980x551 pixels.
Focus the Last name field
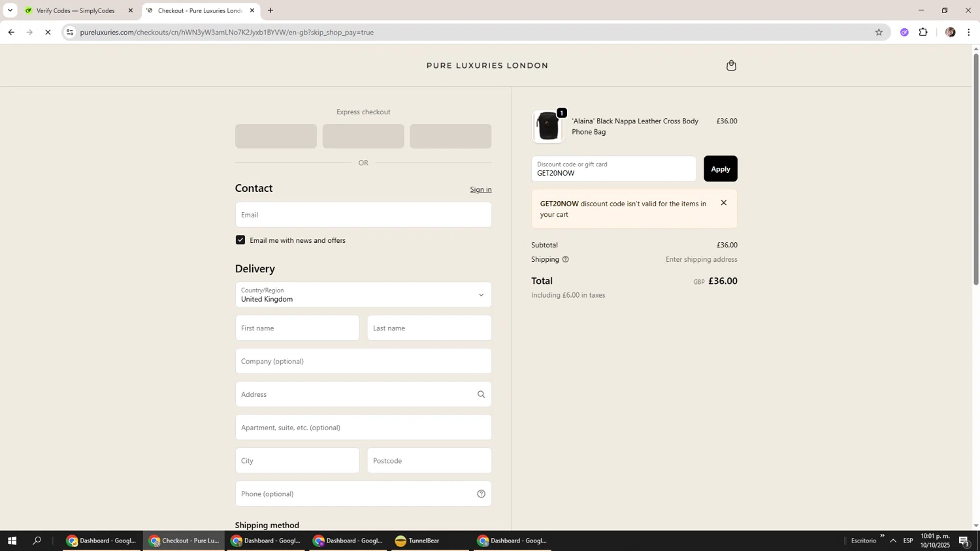point(429,328)
